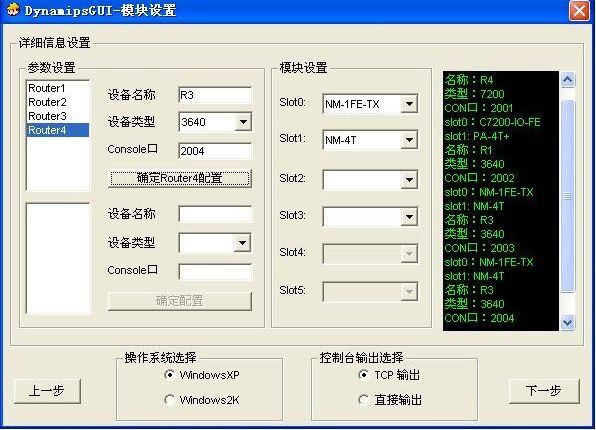
Task: Click the log line CON口：2001
Action: pyautogui.click(x=479, y=108)
